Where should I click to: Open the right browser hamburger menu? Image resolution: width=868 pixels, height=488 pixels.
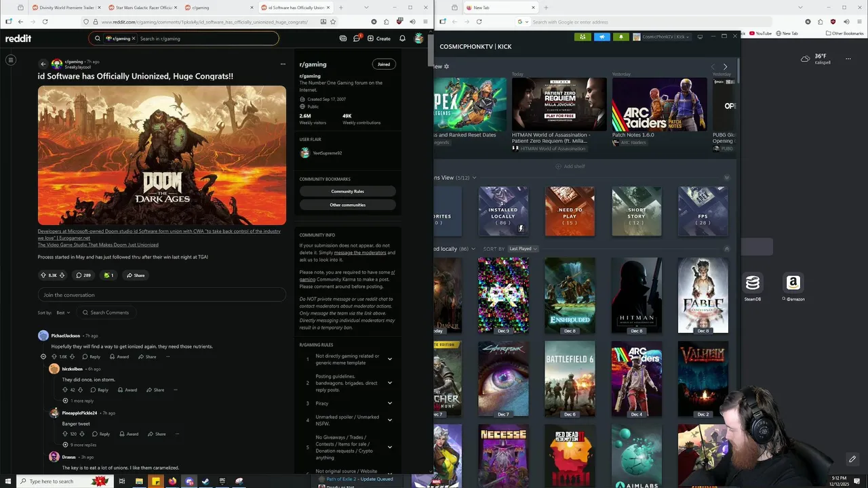tap(860, 22)
